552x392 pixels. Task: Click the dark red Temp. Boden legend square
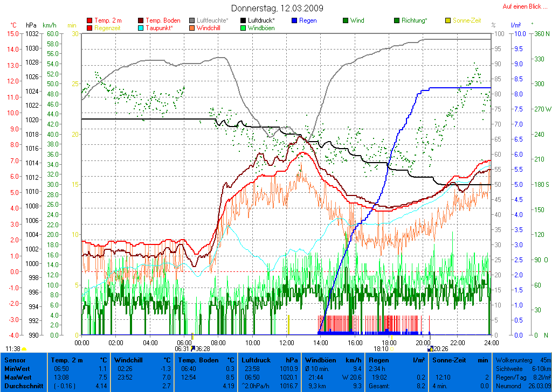(141, 21)
